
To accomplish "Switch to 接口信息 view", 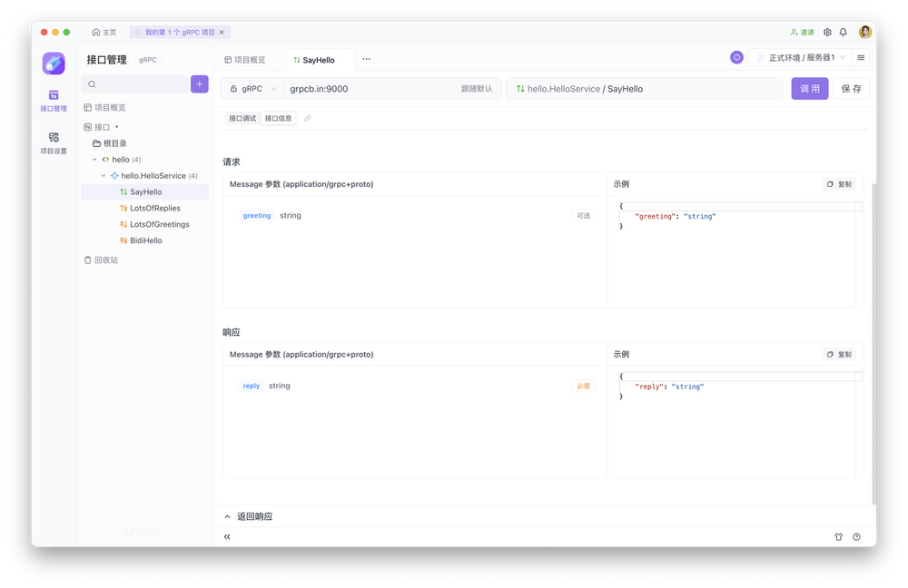I will [279, 118].
